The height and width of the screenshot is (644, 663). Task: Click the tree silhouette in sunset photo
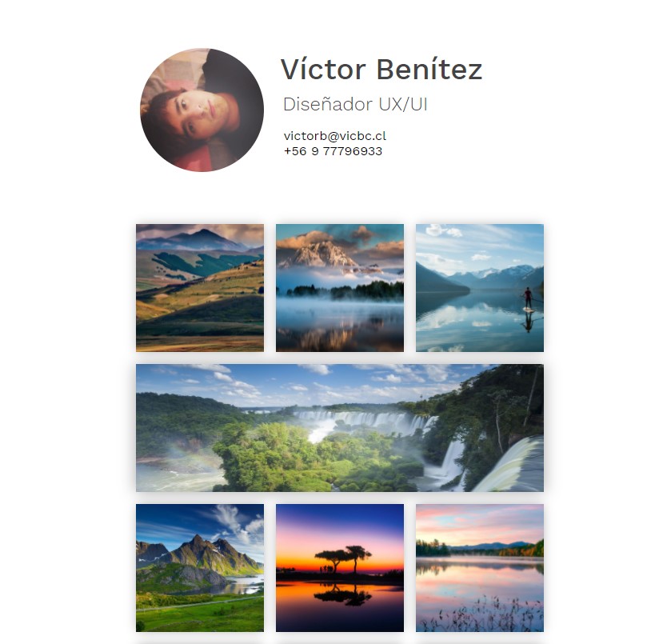343,558
